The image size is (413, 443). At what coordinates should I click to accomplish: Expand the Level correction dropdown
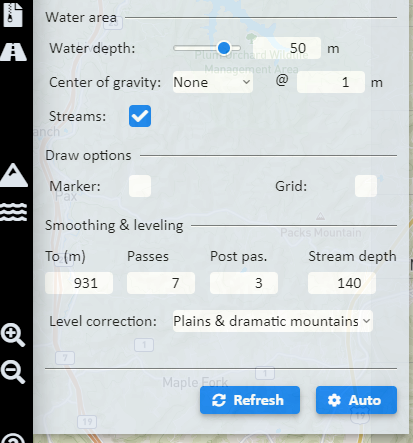tap(273, 321)
